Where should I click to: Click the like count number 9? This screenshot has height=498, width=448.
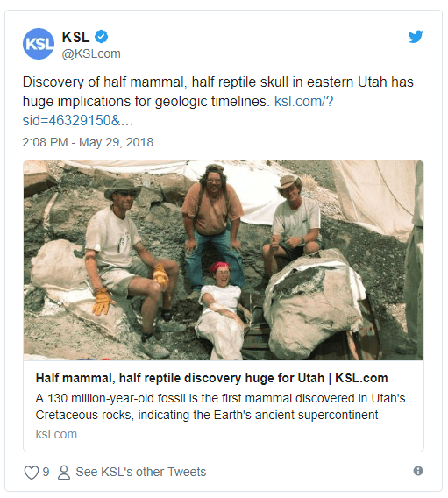46,472
